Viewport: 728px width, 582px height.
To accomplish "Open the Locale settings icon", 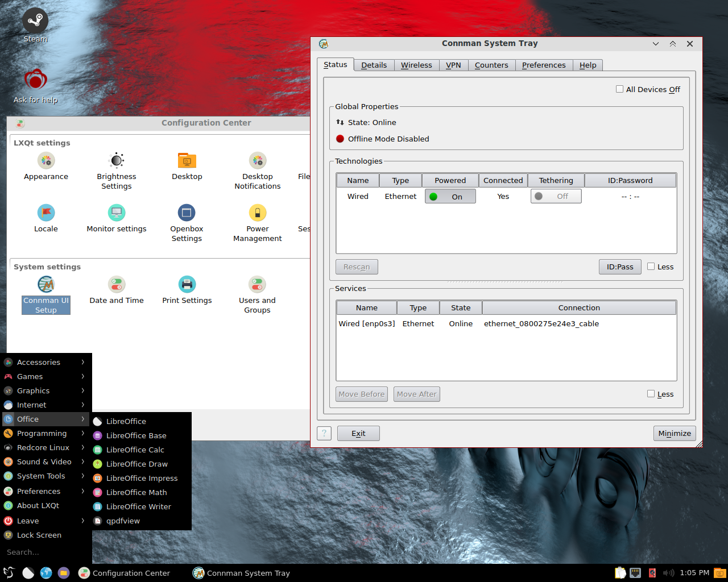I will click(x=46, y=219).
